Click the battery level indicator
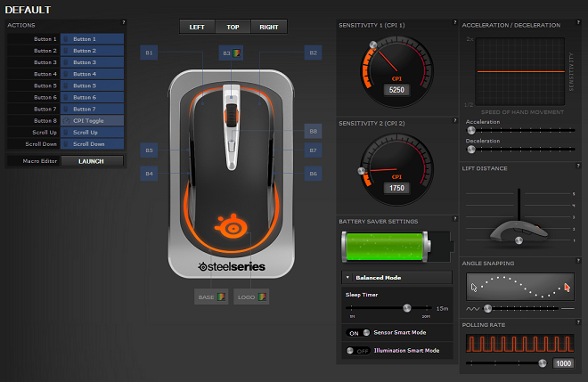Screen dimensions: 588x382 [387, 247]
